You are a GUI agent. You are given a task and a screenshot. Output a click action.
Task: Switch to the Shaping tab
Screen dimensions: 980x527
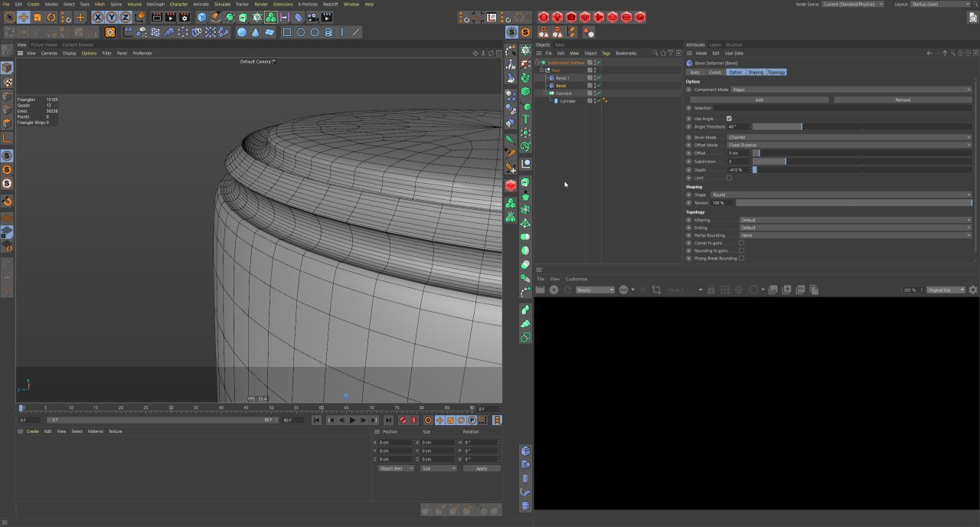pyautogui.click(x=756, y=72)
